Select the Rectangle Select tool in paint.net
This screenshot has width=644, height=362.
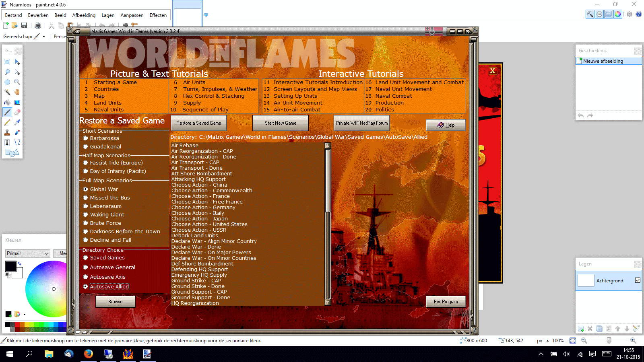7,62
